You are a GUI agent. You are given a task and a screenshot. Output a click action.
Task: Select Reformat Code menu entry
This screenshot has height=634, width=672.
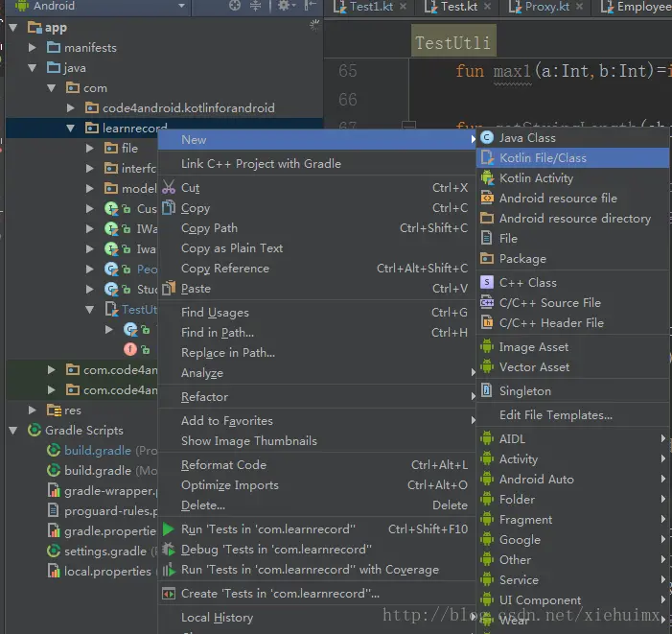317,465
